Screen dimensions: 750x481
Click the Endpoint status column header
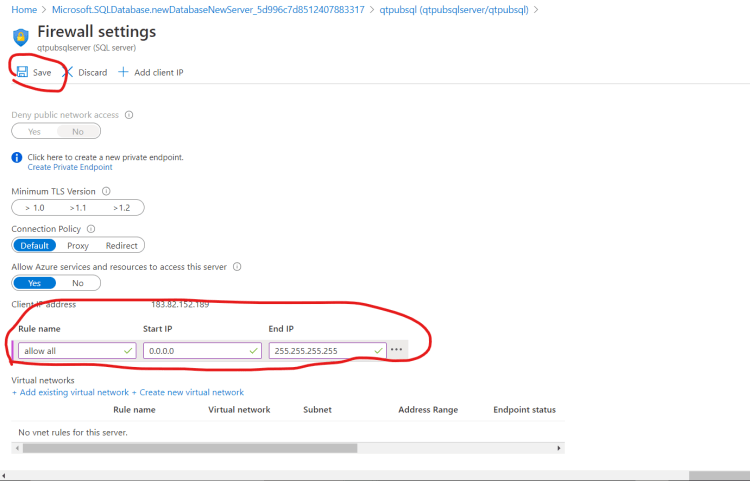point(524,410)
